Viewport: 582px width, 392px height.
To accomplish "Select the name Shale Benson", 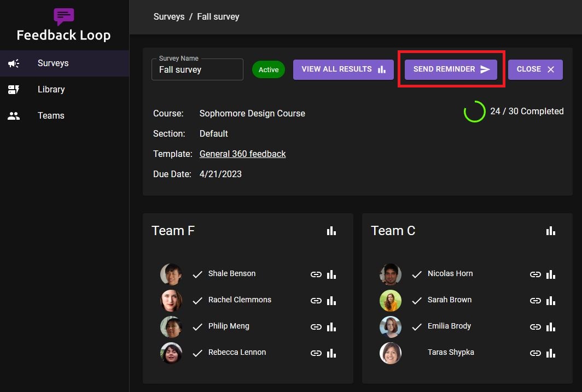I will 232,274.
